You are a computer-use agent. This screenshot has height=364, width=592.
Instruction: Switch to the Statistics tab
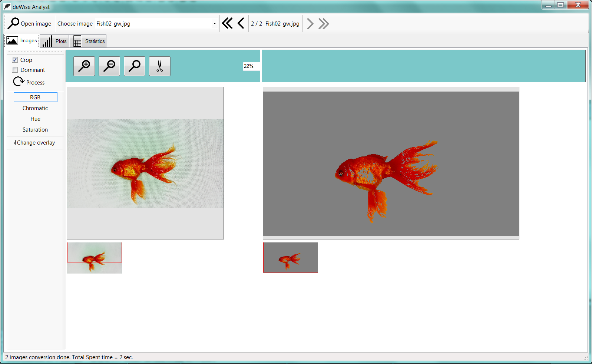[88, 41]
